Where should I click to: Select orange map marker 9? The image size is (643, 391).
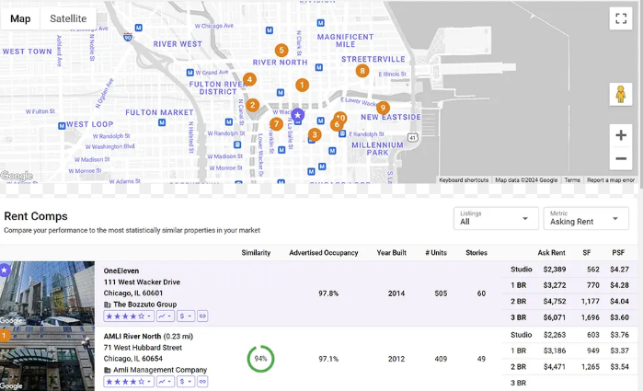tap(383, 108)
